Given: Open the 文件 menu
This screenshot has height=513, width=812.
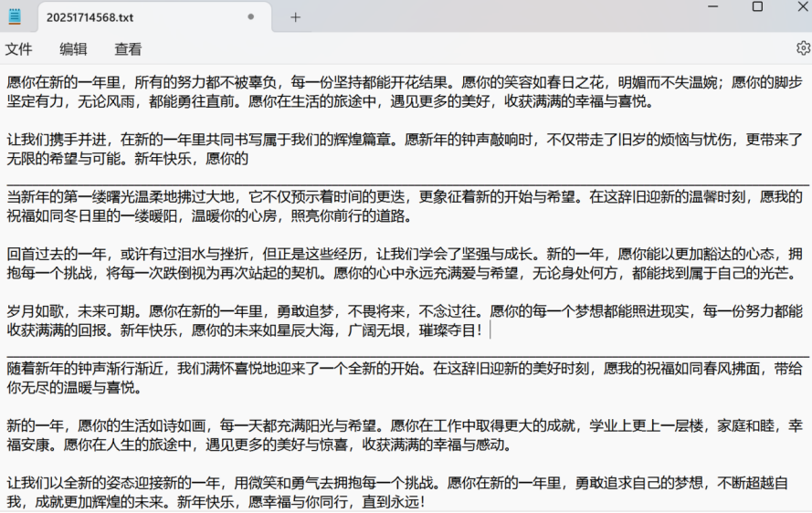Looking at the screenshot, I should pos(18,49).
